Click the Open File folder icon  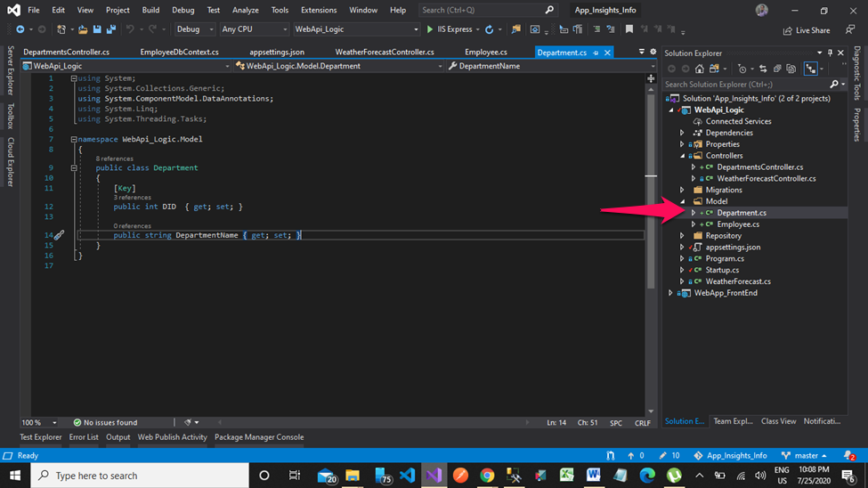pos(82,29)
